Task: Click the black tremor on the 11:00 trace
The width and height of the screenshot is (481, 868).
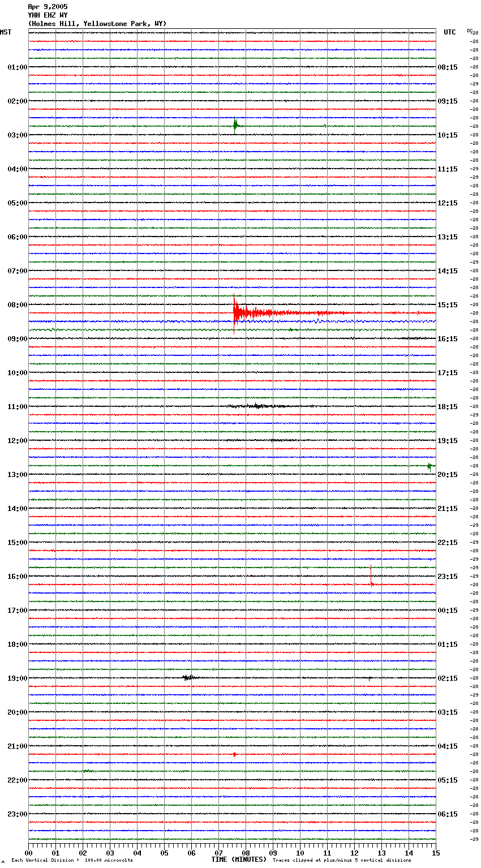Action: coord(257,406)
